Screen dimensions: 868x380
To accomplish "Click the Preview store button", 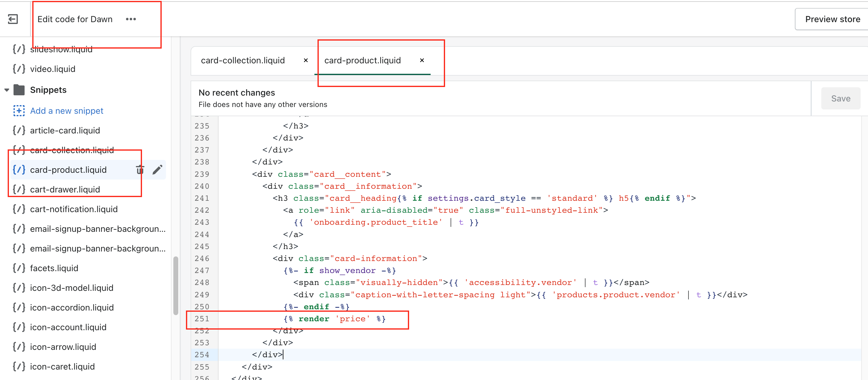I will (832, 19).
